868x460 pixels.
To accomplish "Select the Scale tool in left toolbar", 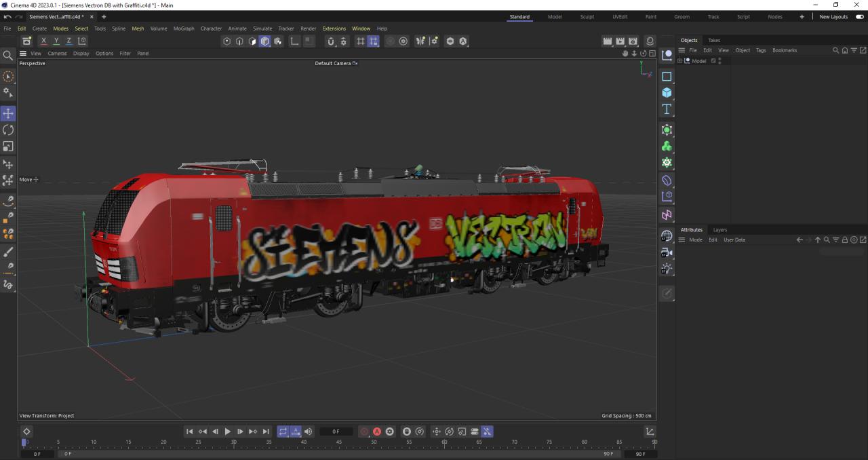I will click(8, 147).
